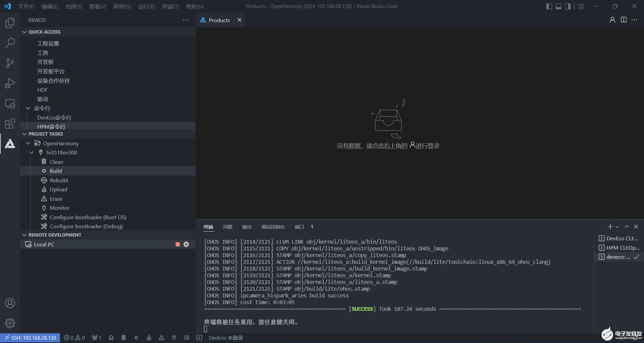The height and width of the screenshot is (343, 644).
Task: Open 编辑(E) menu
Action: 50,6
